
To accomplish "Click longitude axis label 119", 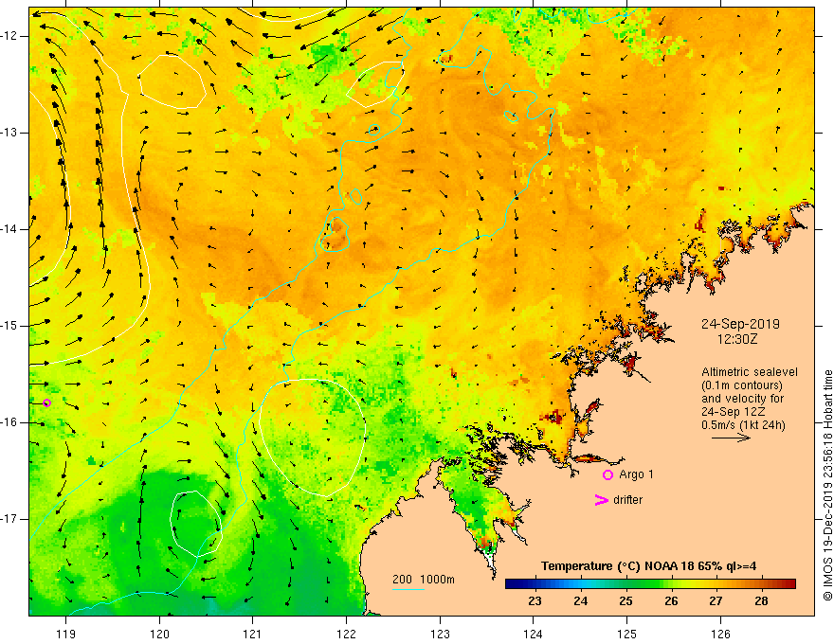I will point(66,634).
